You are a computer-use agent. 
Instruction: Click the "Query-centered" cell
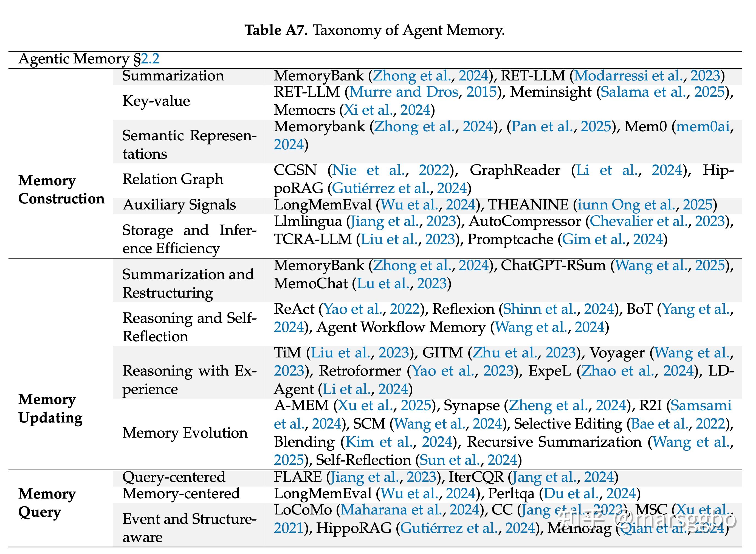pos(174,477)
